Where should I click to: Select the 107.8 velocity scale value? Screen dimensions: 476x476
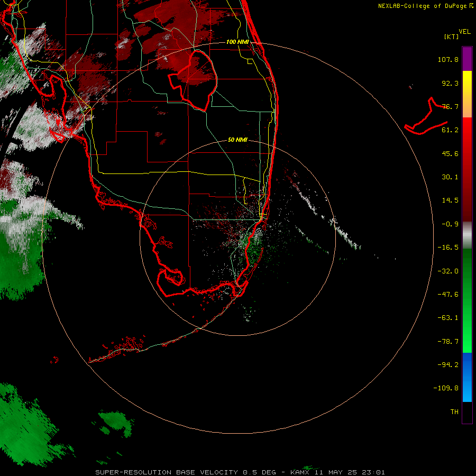[x=448, y=59]
